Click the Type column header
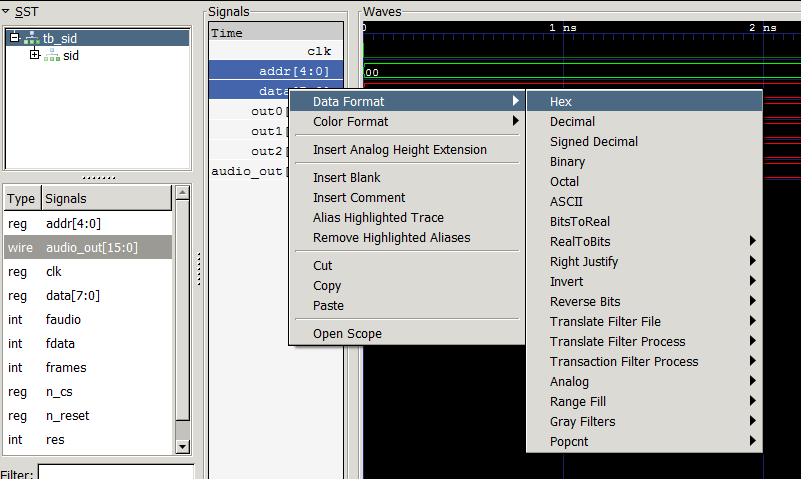The image size is (801, 479). (x=21, y=199)
